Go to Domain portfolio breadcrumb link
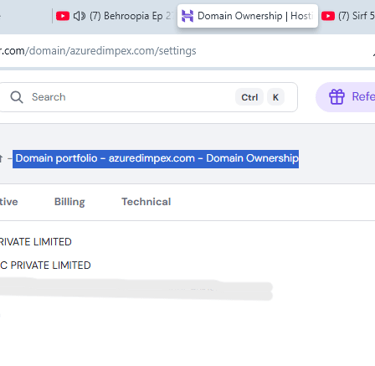375x366 pixels. coord(56,158)
